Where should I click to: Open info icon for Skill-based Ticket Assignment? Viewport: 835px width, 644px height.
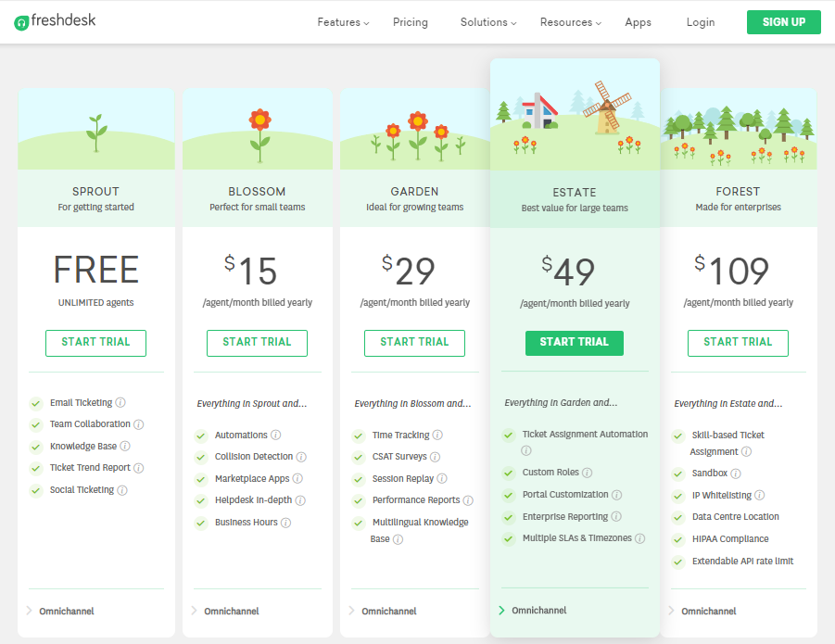(x=747, y=451)
